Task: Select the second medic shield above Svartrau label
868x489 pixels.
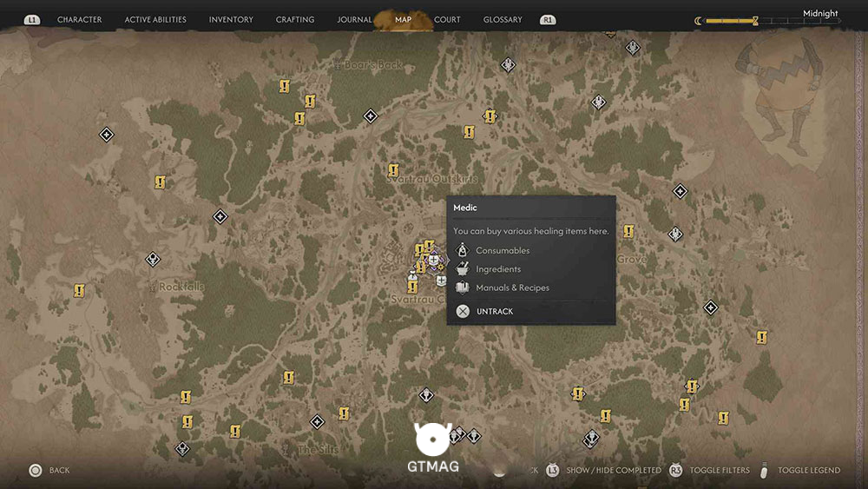Action: pyautogui.click(x=441, y=281)
